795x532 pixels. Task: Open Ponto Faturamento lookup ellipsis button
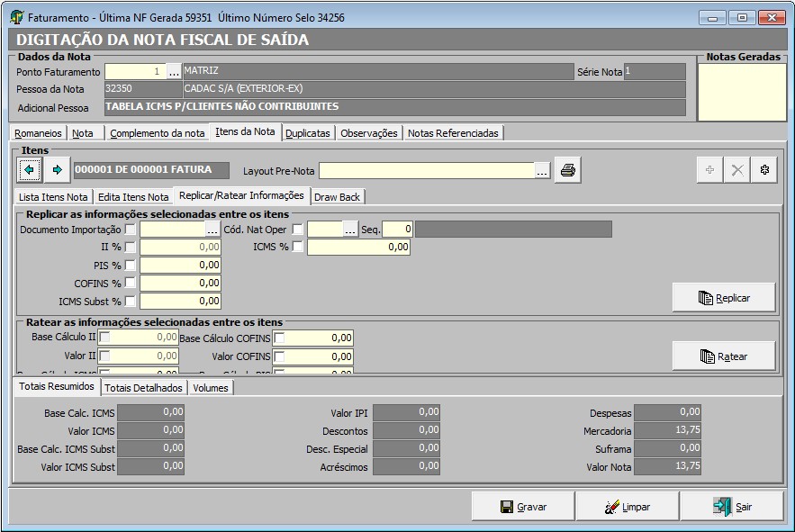click(x=174, y=71)
